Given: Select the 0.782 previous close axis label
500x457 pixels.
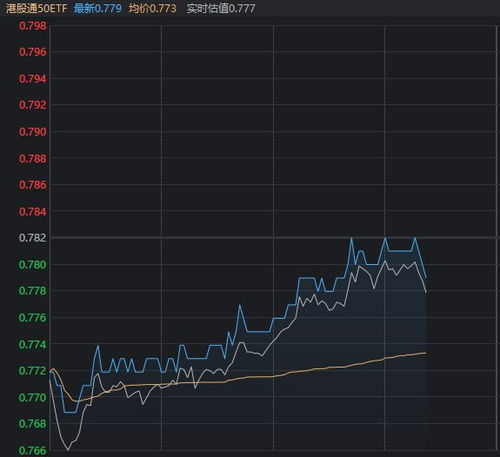Looking at the screenshot, I should pos(33,238).
